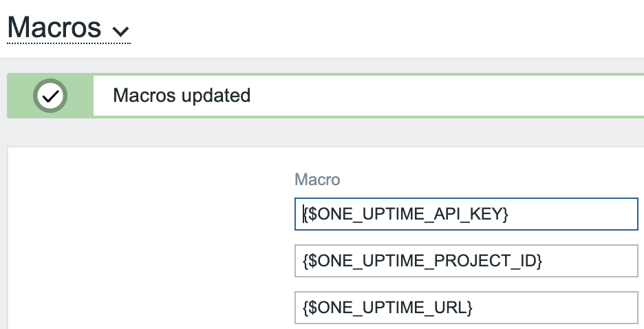Select the {$ONE_UPTIME_PROJECT_ID} macro input
This screenshot has height=329, width=644.
(466, 262)
